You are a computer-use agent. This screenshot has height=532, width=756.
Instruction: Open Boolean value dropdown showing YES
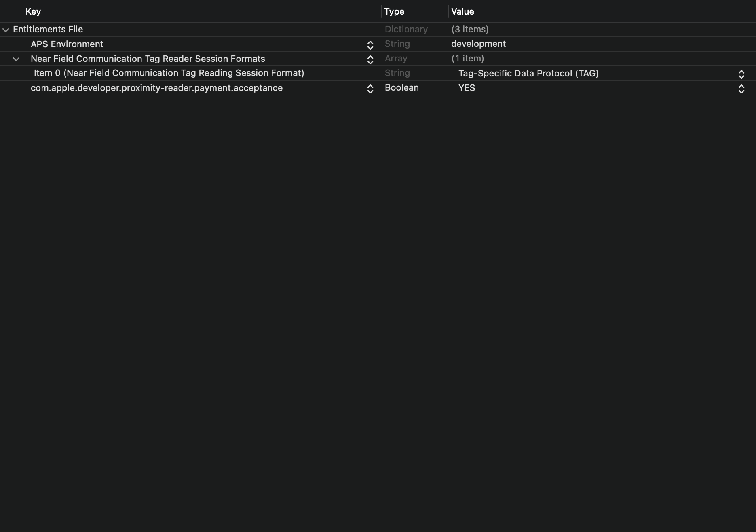[741, 89]
